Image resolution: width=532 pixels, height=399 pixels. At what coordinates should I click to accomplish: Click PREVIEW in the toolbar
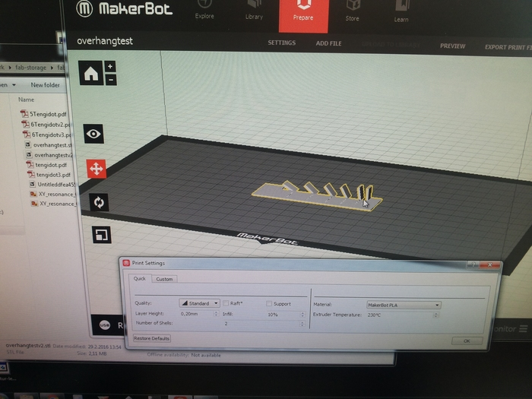click(x=453, y=46)
